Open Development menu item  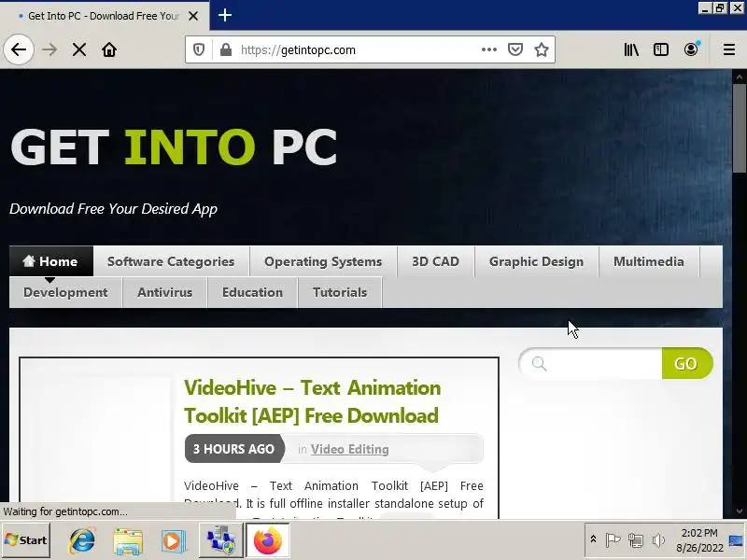(65, 292)
